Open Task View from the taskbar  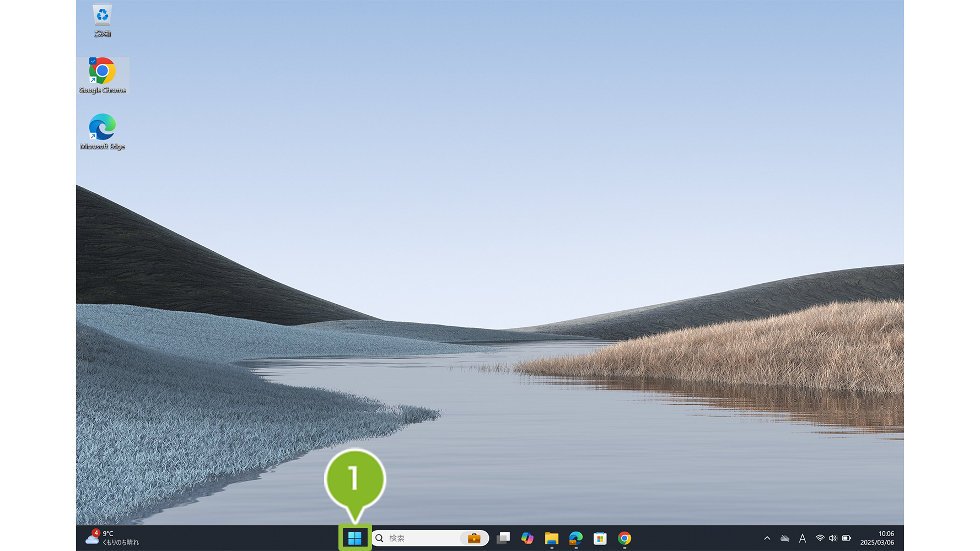point(503,538)
